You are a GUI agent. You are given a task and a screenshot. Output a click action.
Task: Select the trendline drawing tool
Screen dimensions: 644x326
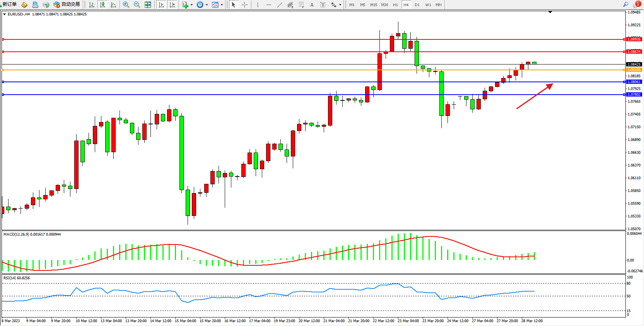(x=280, y=5)
